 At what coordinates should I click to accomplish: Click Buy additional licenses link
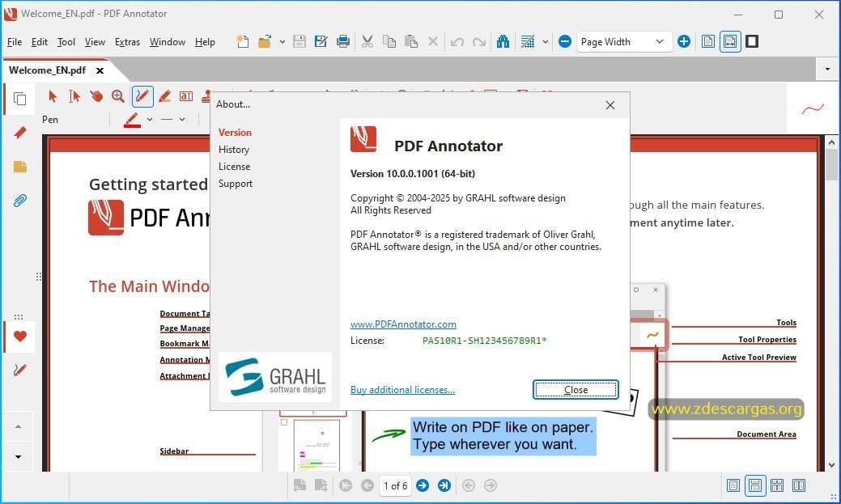coord(402,390)
